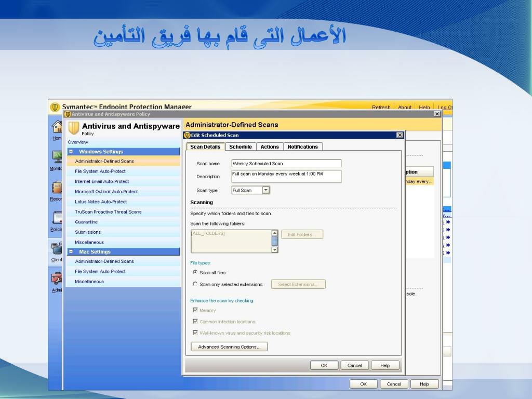Open the Reports sidebar icon

tap(57, 188)
